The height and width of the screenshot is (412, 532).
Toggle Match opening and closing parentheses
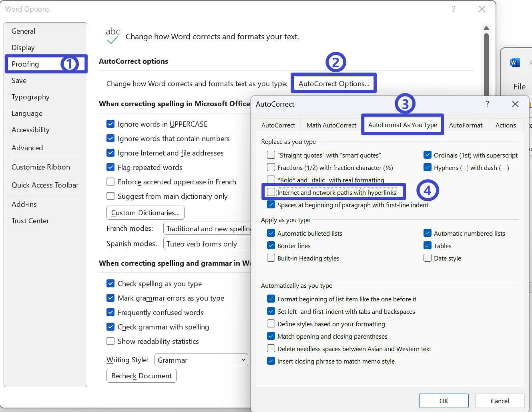(x=271, y=336)
